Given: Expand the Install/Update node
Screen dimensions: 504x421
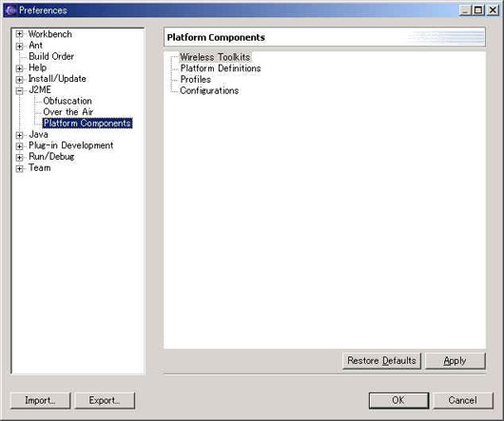Looking at the screenshot, I should (x=20, y=79).
